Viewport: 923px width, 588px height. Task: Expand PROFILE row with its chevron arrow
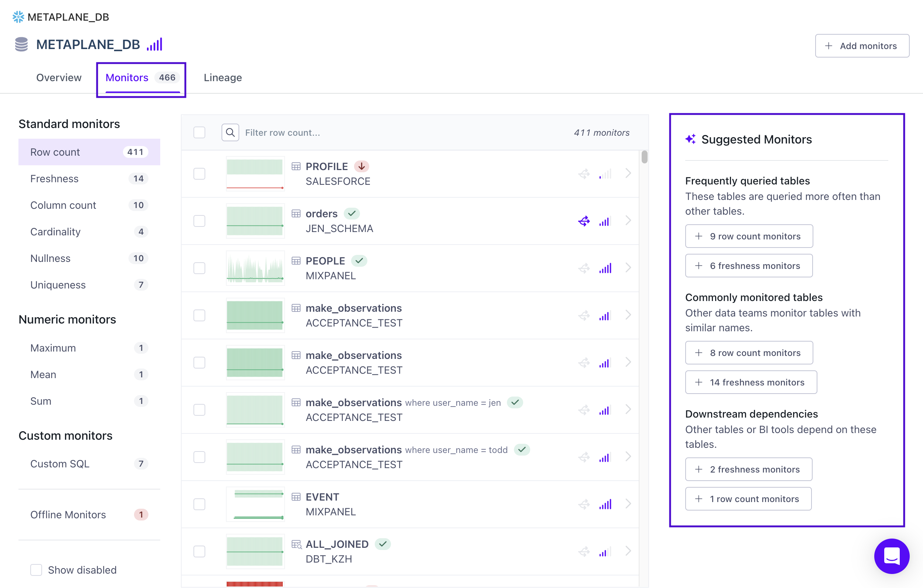(628, 173)
